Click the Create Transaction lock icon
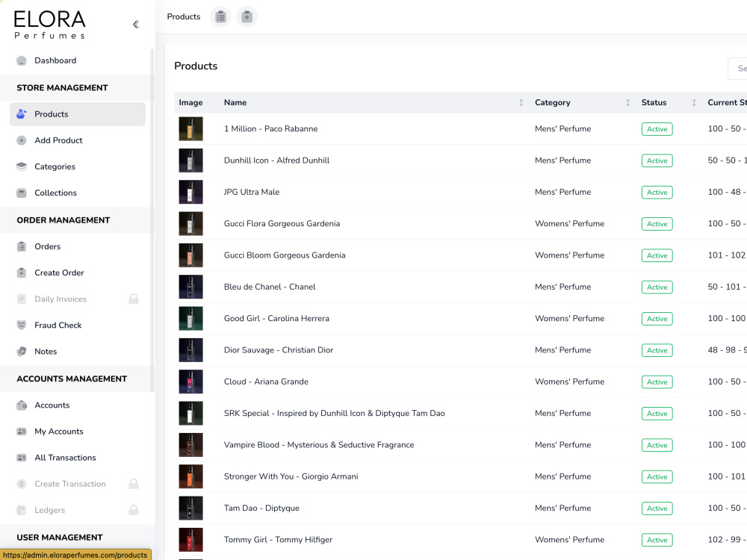747x560 pixels. tap(134, 484)
